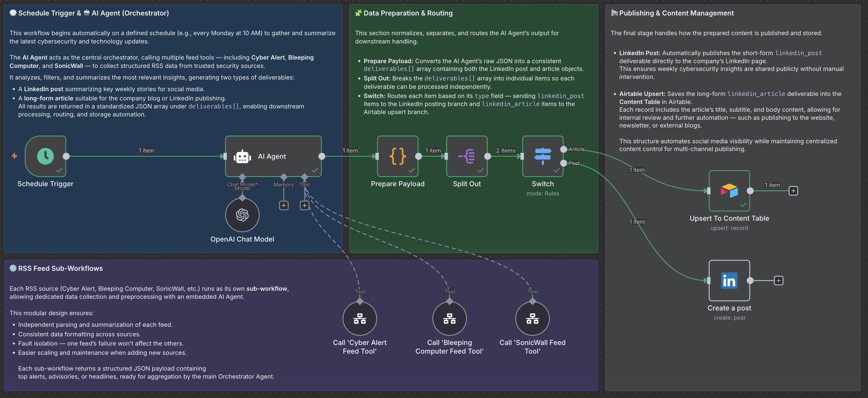Select the RSS Feed Sub-Workflows note title
Viewport: 868px width, 398px height.
tap(56, 268)
